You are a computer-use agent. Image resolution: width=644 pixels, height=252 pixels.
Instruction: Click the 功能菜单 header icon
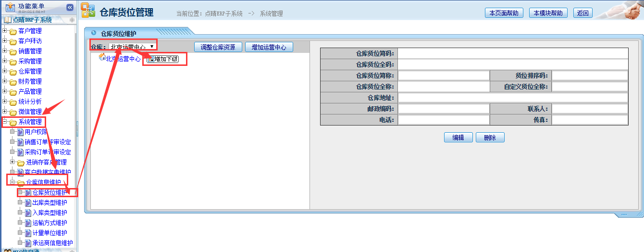[x=10, y=8]
